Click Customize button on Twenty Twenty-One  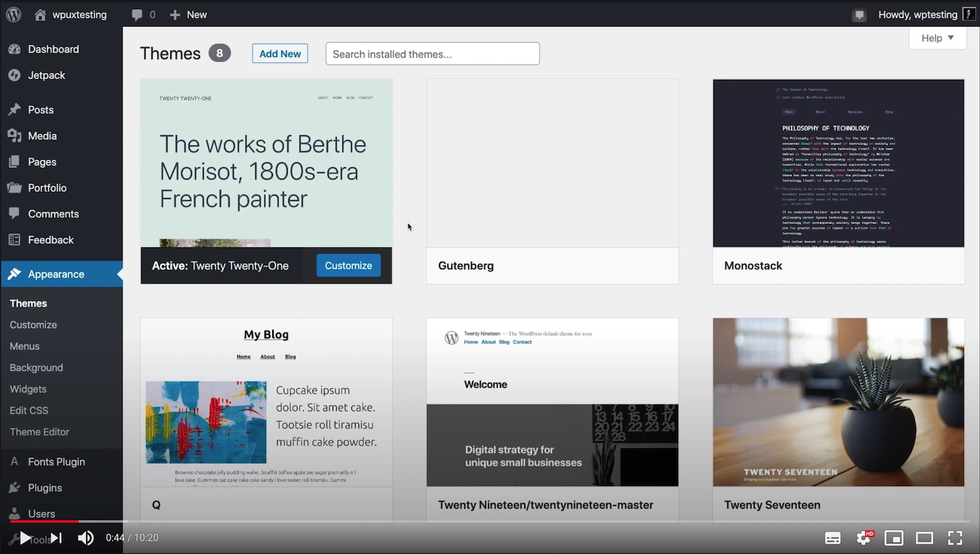pos(349,265)
